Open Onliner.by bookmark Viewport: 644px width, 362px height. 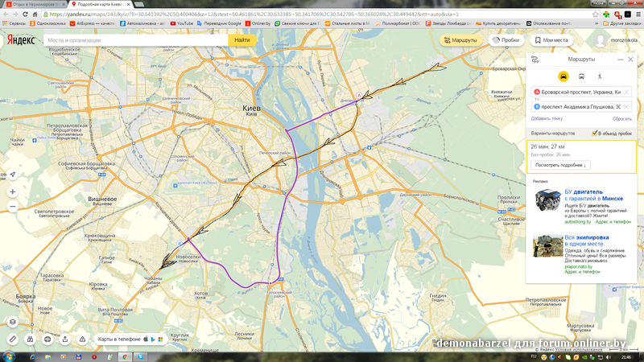click(x=258, y=23)
